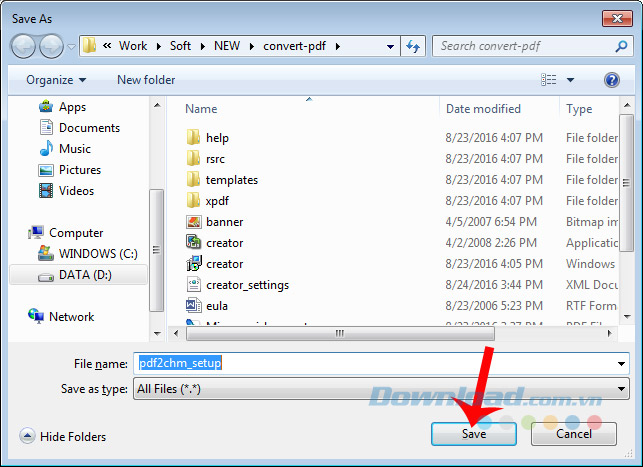
Task: Expand the File name history dropdown
Action: coord(622,364)
